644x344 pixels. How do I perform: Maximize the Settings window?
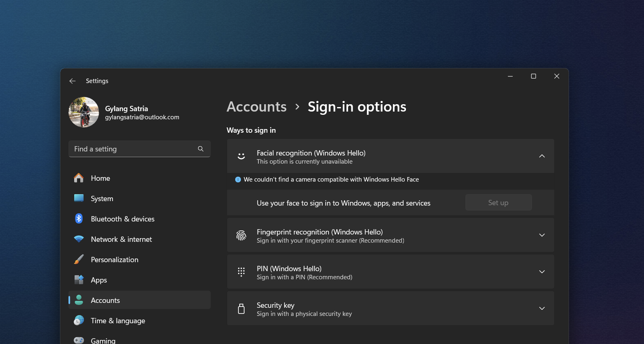pos(534,76)
